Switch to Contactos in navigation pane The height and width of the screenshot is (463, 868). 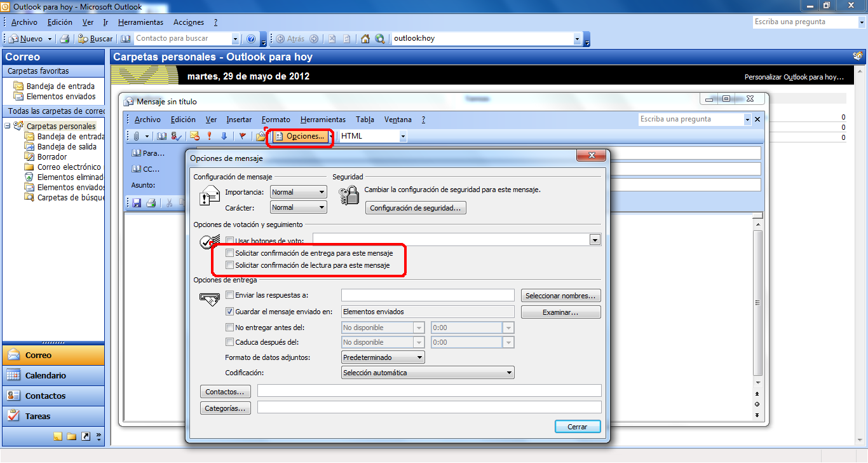click(53, 396)
